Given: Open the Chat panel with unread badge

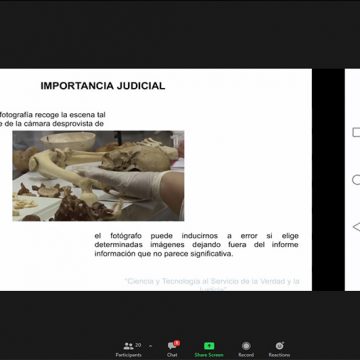Looking at the screenshot, I should click(x=173, y=349).
